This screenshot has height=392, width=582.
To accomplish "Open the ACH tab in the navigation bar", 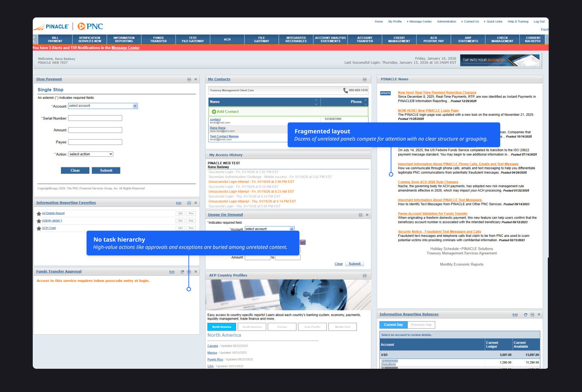I will click(227, 39).
